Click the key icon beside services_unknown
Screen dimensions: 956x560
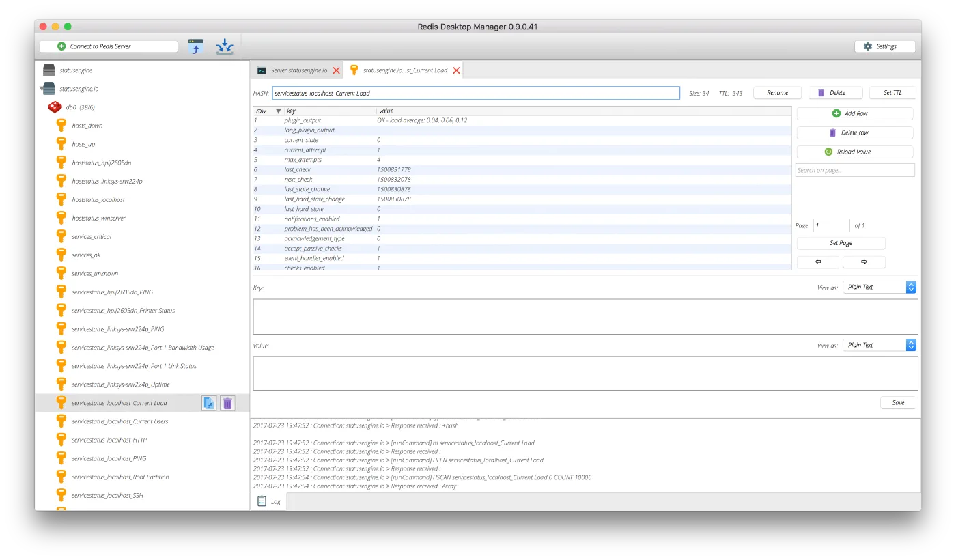pyautogui.click(x=61, y=273)
